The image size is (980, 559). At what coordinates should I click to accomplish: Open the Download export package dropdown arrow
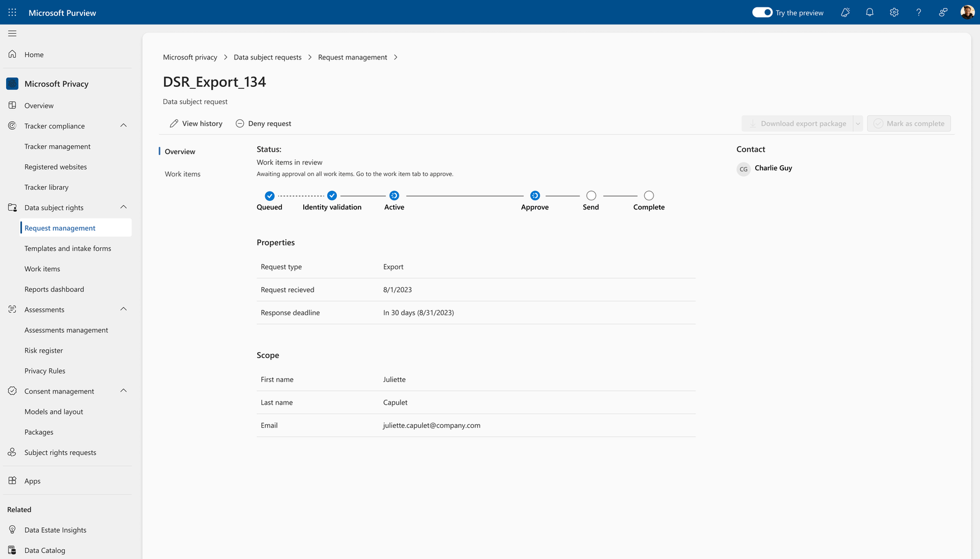pyautogui.click(x=858, y=124)
